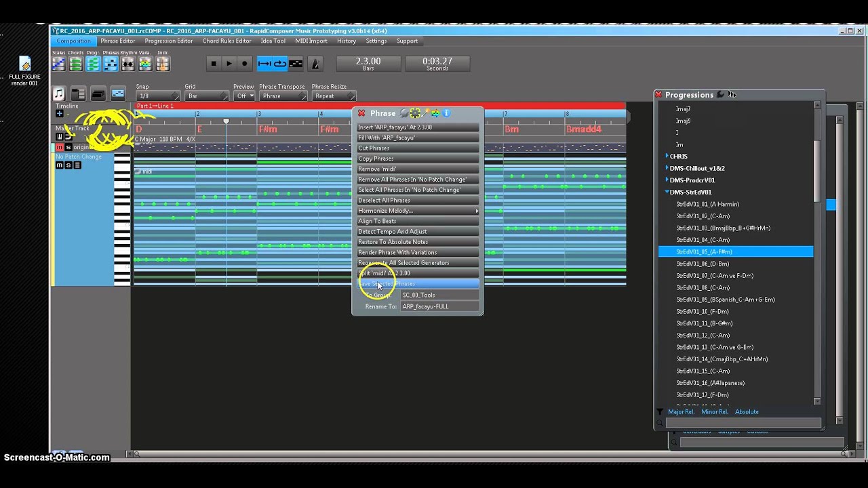Image resolution: width=868 pixels, height=488 pixels.
Task: Open the History tab
Action: tap(347, 41)
